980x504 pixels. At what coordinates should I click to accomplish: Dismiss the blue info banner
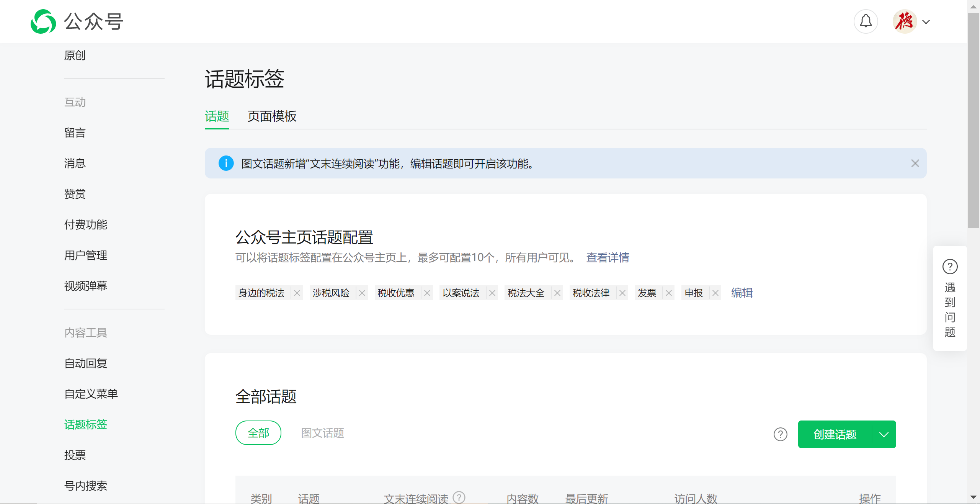pyautogui.click(x=915, y=164)
